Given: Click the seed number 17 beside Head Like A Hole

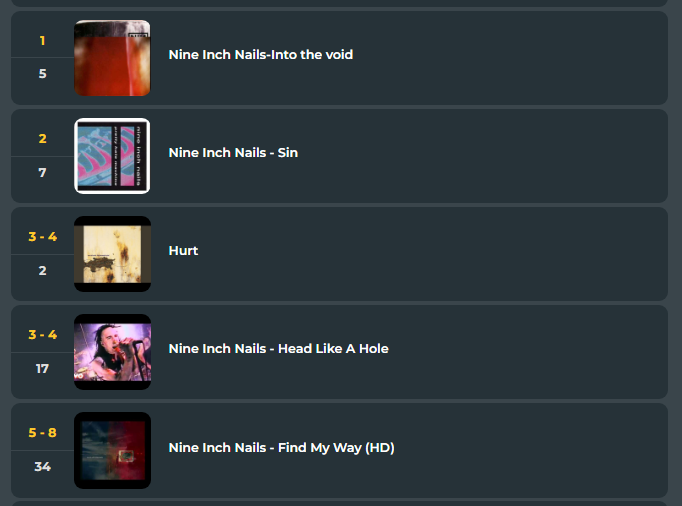Looking at the screenshot, I should point(42,369).
